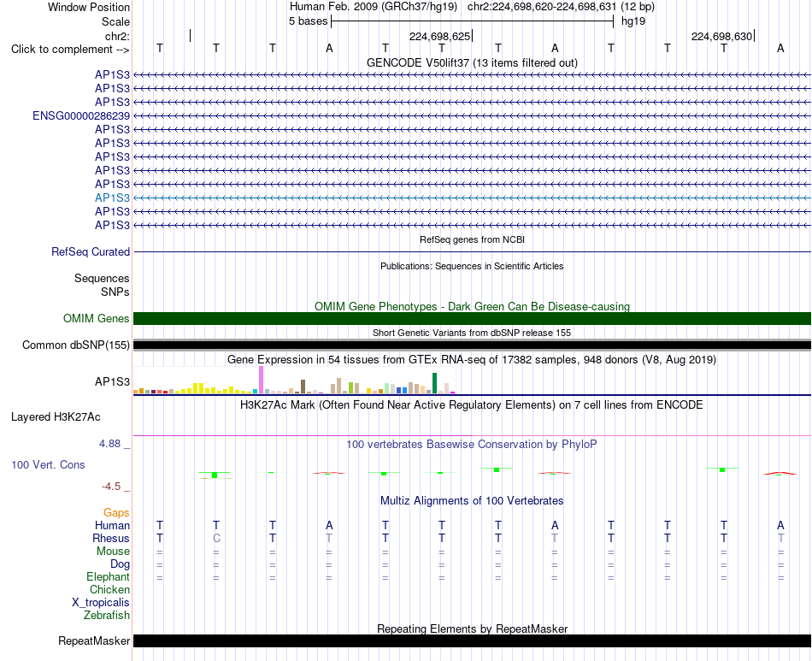The width and height of the screenshot is (812, 661).
Task: Click the AP1S3 label beside GTEx bar chart
Action: pyautogui.click(x=112, y=381)
